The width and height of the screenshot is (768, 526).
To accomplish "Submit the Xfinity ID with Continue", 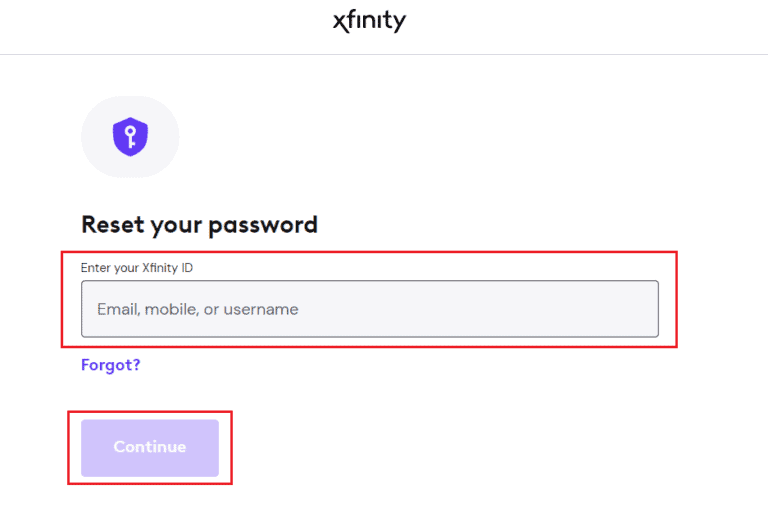I will coord(150,447).
